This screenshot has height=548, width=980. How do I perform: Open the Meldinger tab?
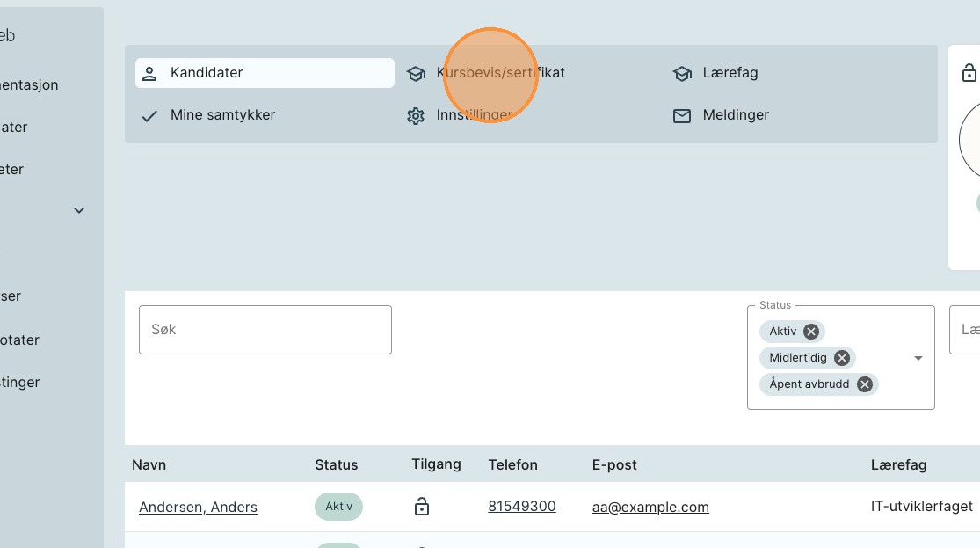[735, 115]
